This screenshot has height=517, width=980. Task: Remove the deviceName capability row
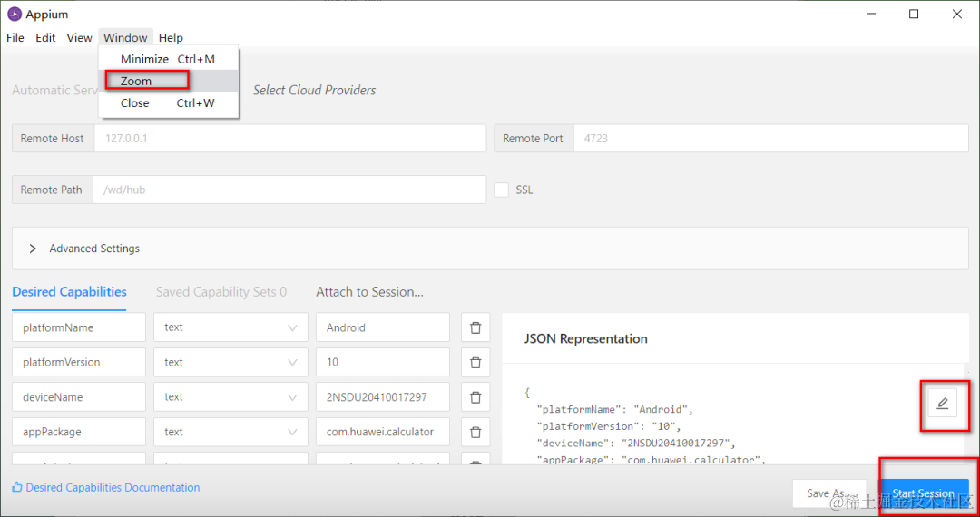point(475,397)
